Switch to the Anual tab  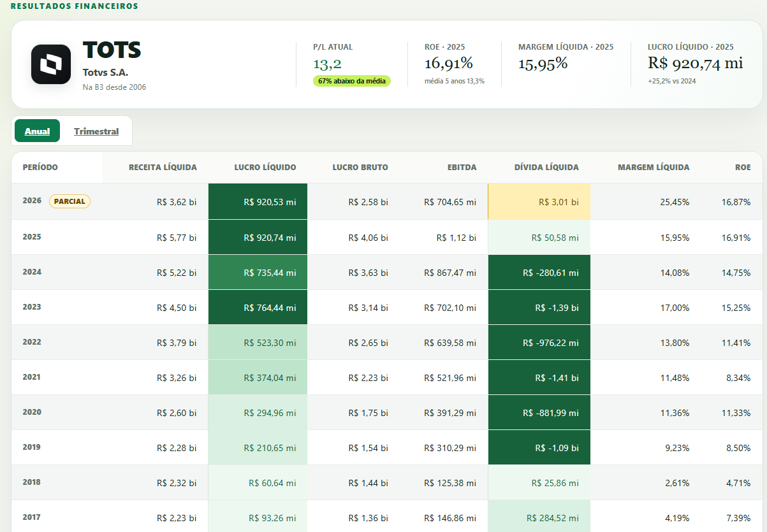(37, 131)
